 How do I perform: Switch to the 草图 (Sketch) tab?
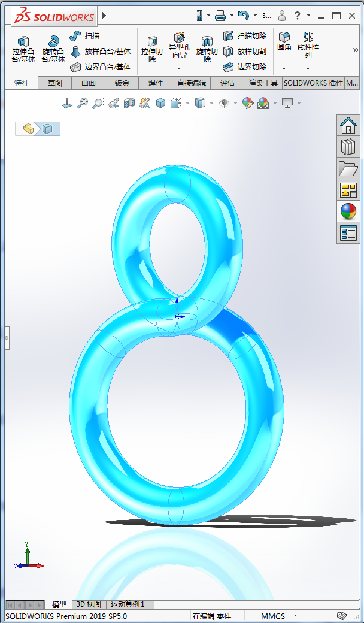coord(55,83)
